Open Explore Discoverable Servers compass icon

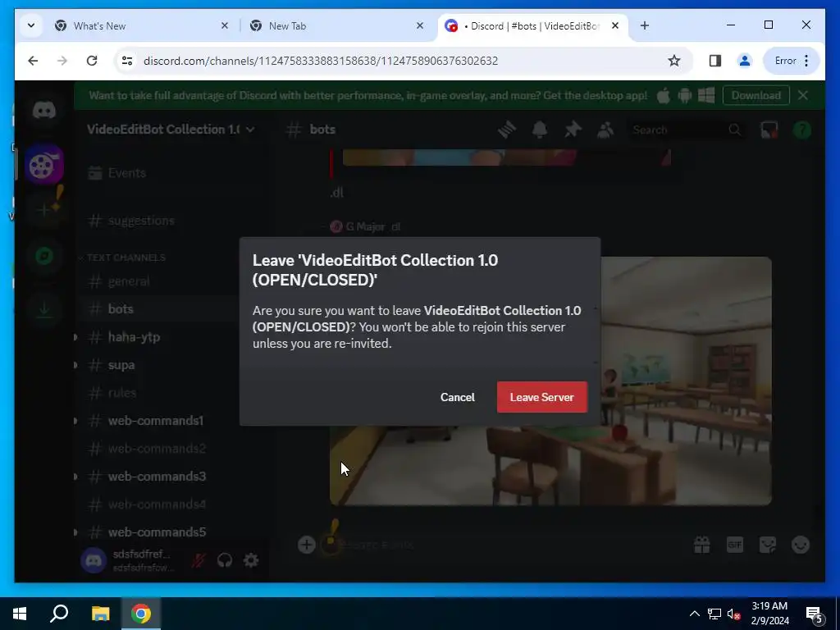[x=44, y=257]
